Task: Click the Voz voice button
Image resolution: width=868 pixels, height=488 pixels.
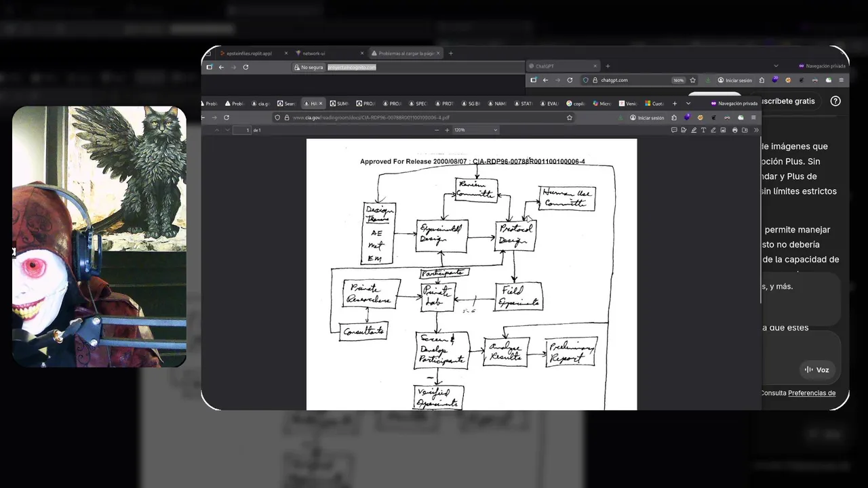Action: point(817,370)
